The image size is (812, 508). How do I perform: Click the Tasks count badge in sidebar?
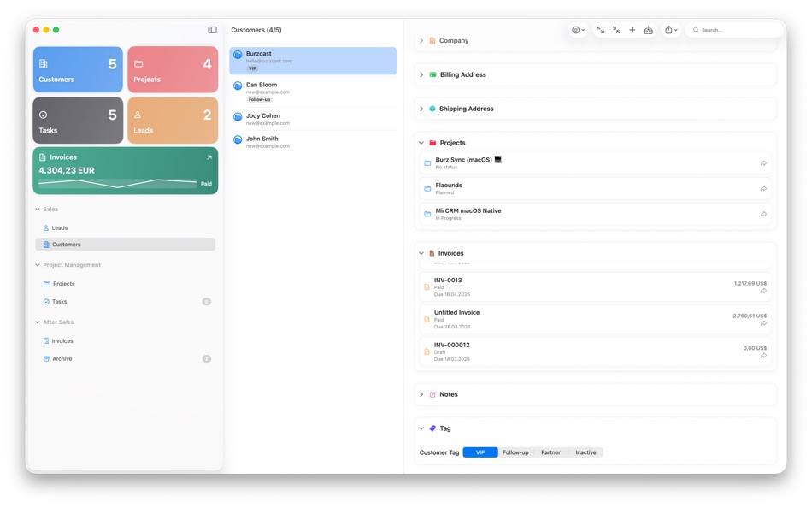[206, 301]
